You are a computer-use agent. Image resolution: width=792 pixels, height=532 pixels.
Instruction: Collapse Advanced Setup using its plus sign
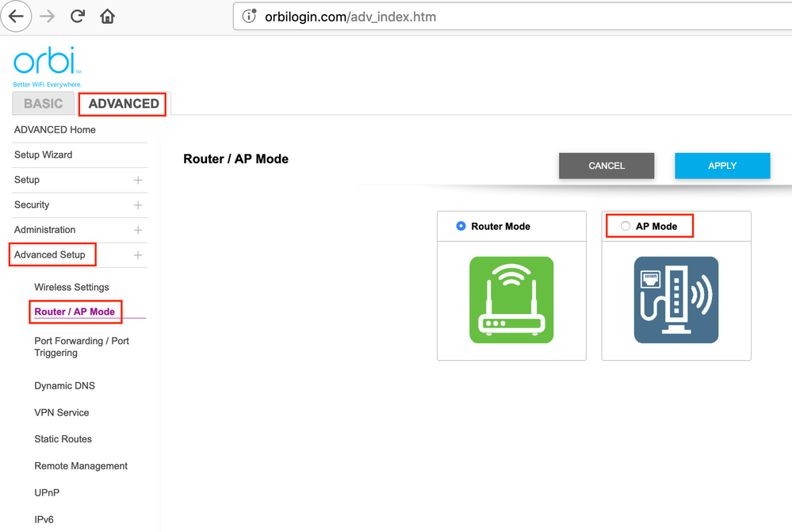[x=138, y=255]
